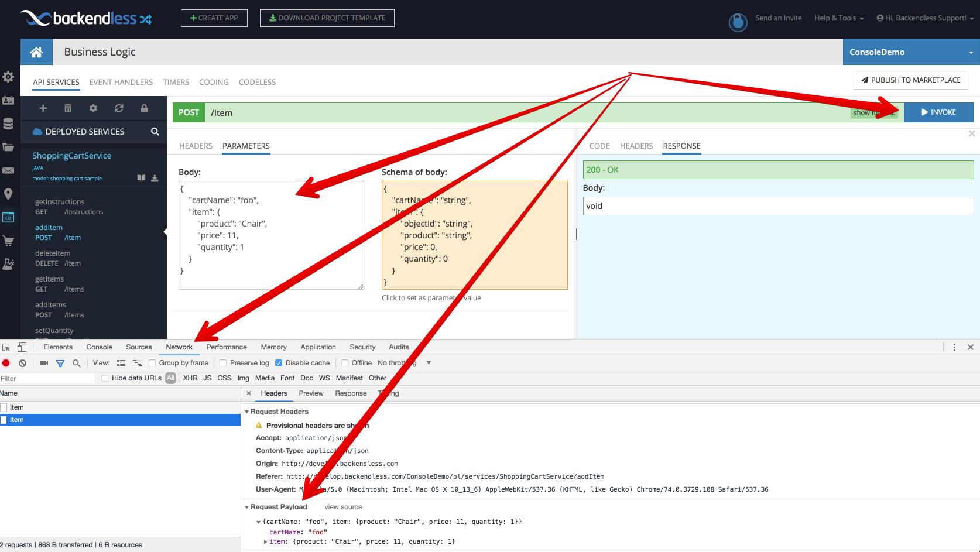
Task: Click the network Filter text field
Action: pos(47,379)
